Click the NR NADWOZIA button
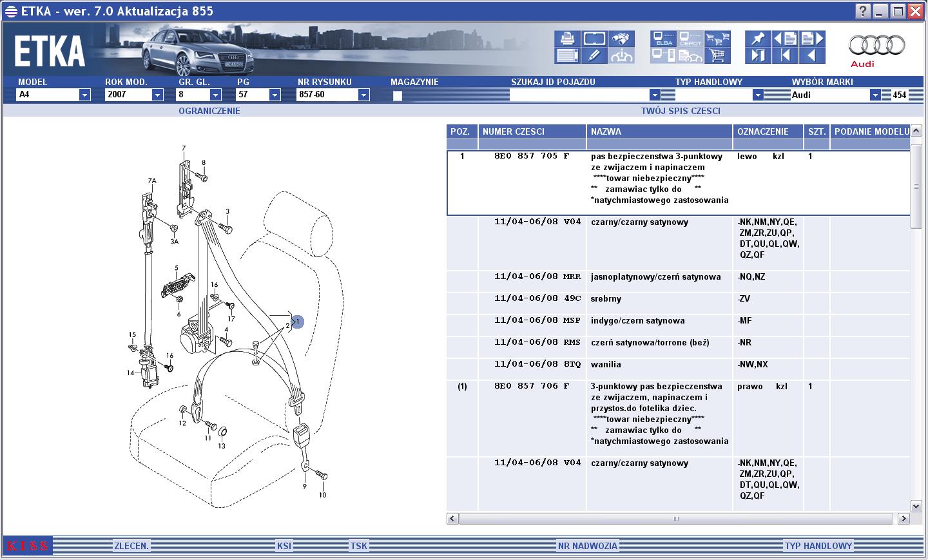Viewport: 928px width, 560px height. pos(588,546)
